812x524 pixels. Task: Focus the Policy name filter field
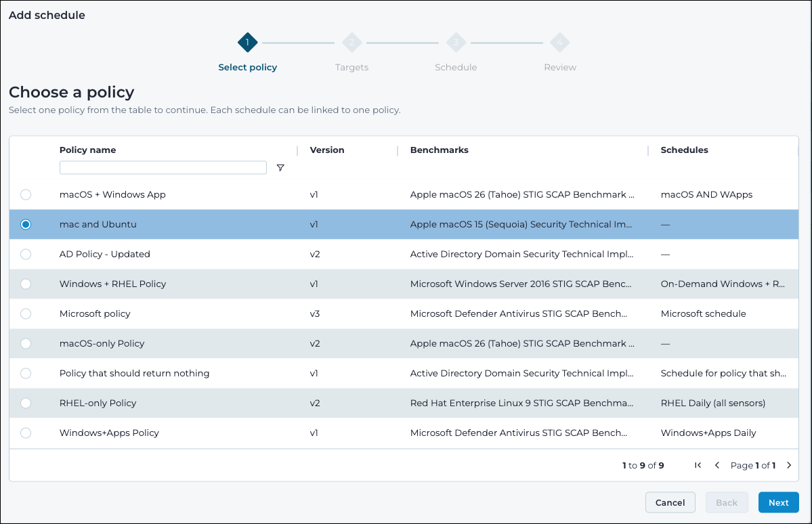[x=163, y=167]
